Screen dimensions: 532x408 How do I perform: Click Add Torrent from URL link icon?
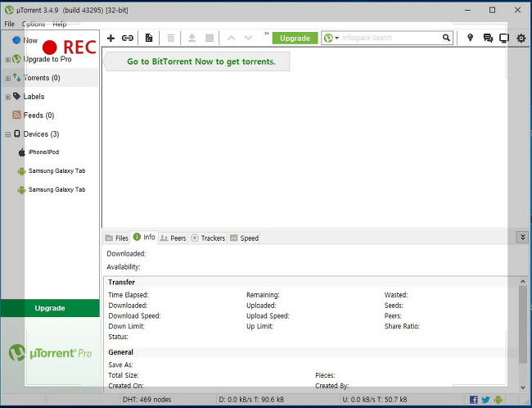pos(128,38)
